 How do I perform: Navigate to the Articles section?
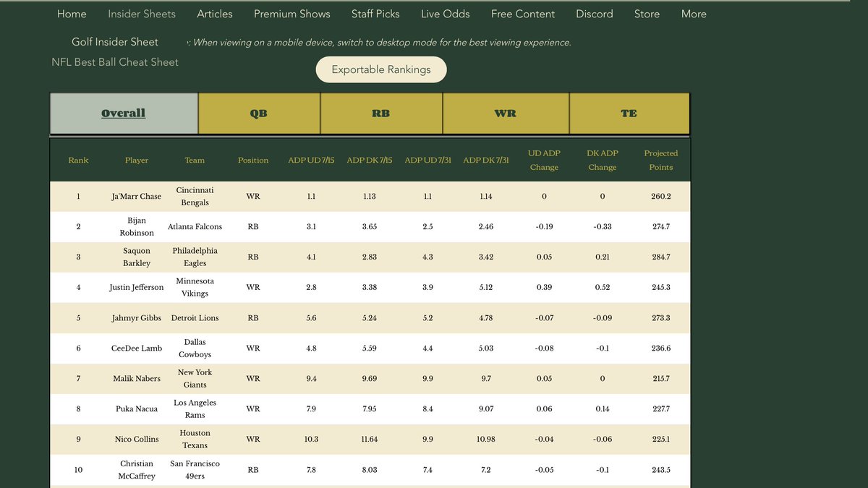[x=214, y=13]
